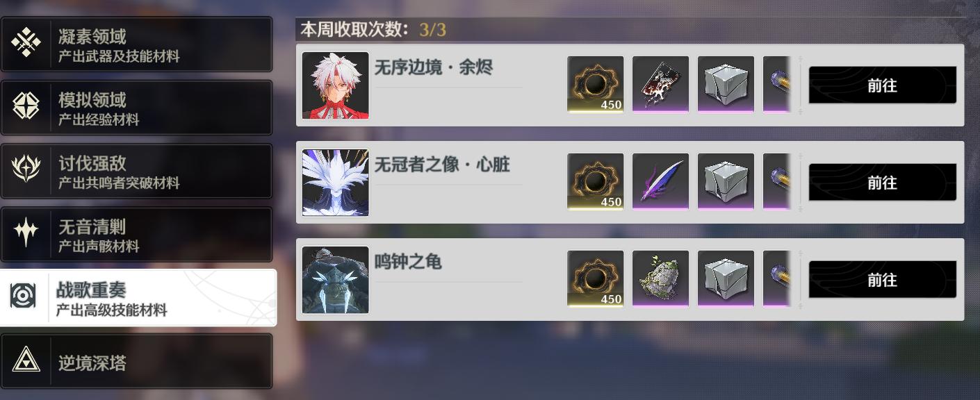980x400 pixels.
Task: Click the red-haired boss portrait
Action: [x=336, y=85]
